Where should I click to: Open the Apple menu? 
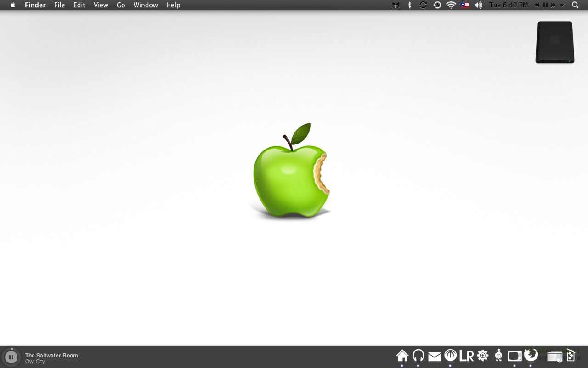[x=13, y=5]
